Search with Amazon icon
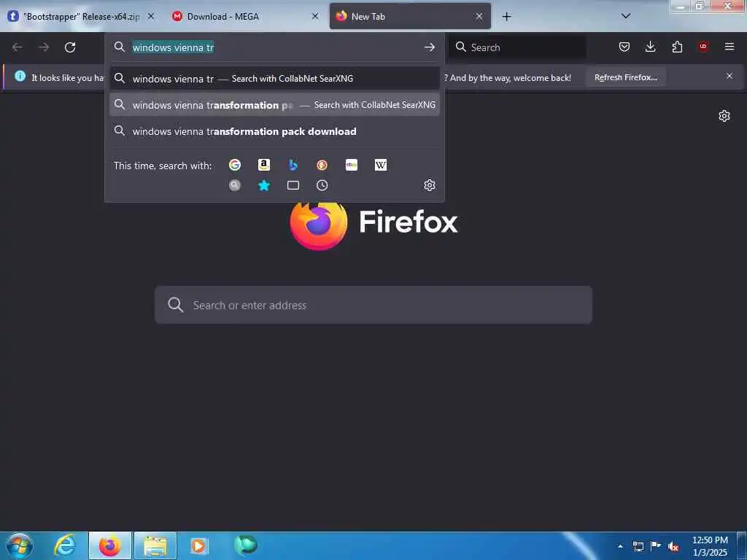 (264, 165)
